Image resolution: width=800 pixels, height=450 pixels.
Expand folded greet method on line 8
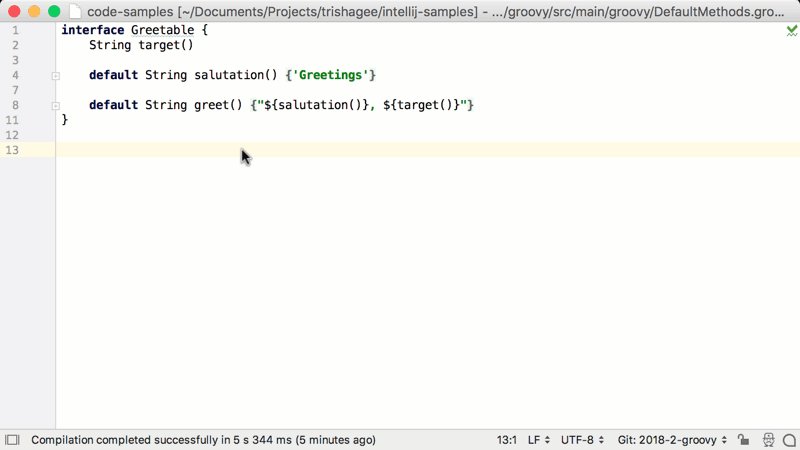point(56,106)
